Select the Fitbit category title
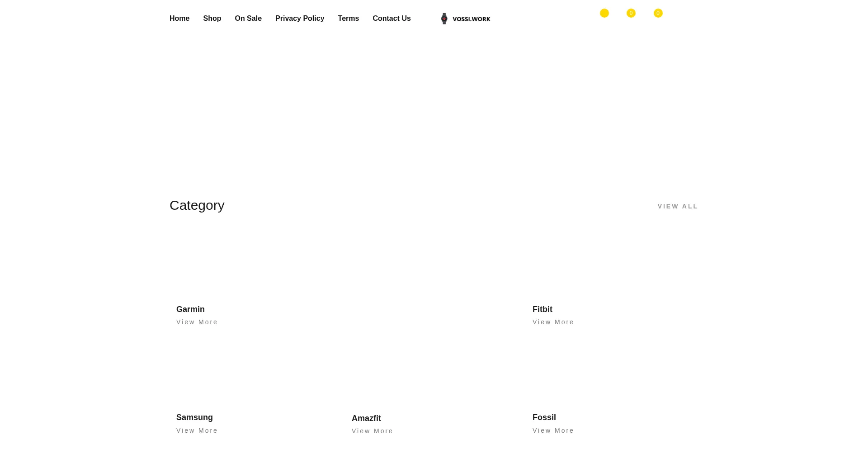 542,309
